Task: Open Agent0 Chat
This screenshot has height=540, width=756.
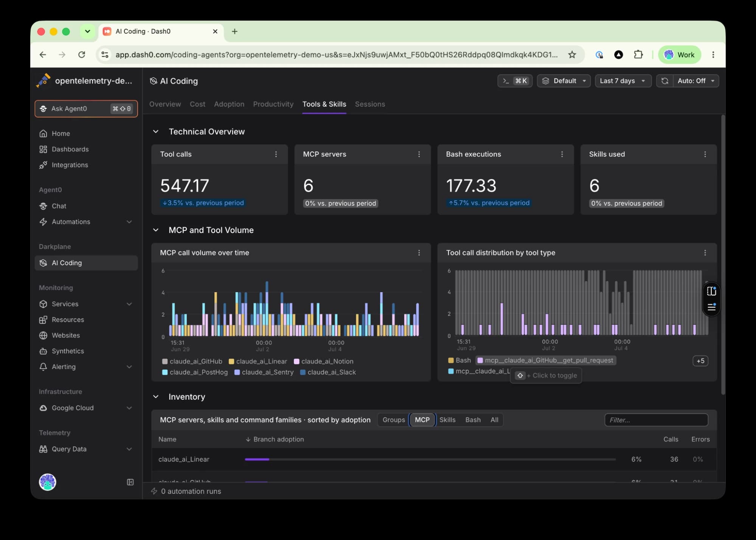Action: (x=86, y=206)
